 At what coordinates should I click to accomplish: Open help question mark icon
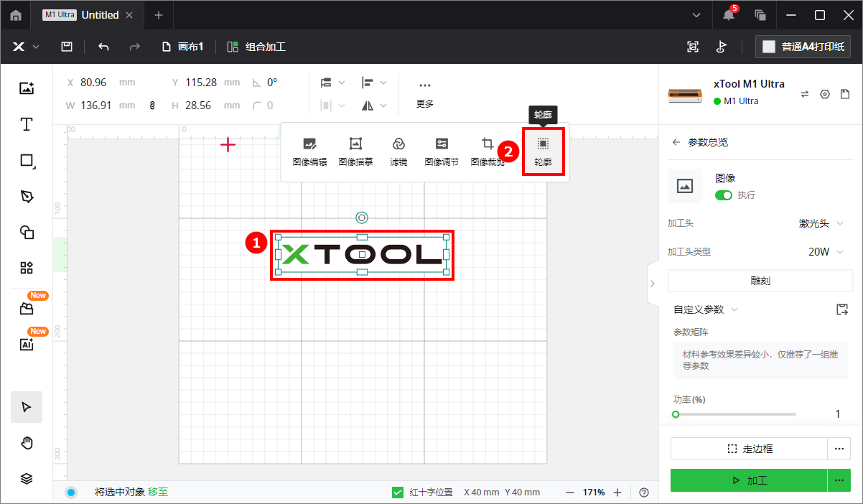[x=644, y=493]
